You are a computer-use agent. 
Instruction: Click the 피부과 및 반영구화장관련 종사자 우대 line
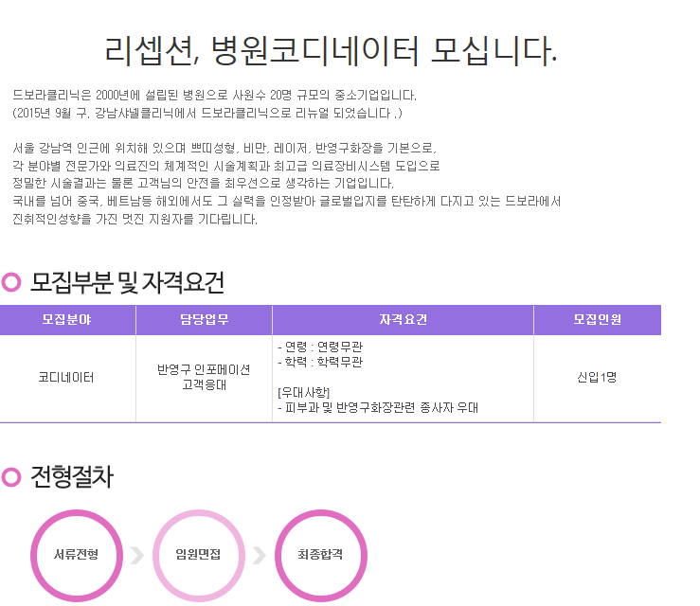tap(378, 407)
